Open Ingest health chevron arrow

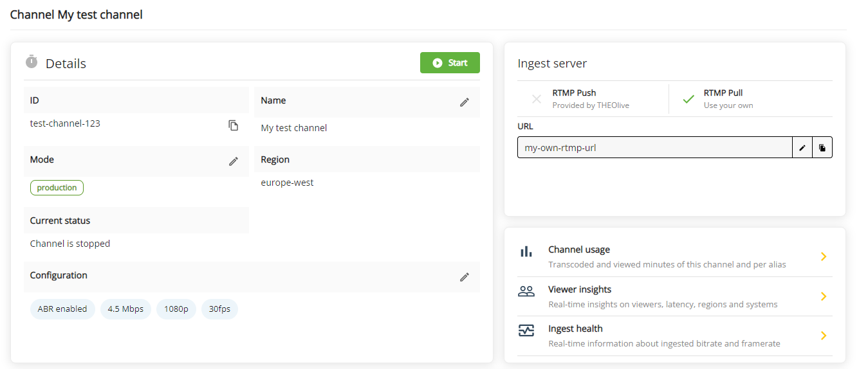click(823, 336)
